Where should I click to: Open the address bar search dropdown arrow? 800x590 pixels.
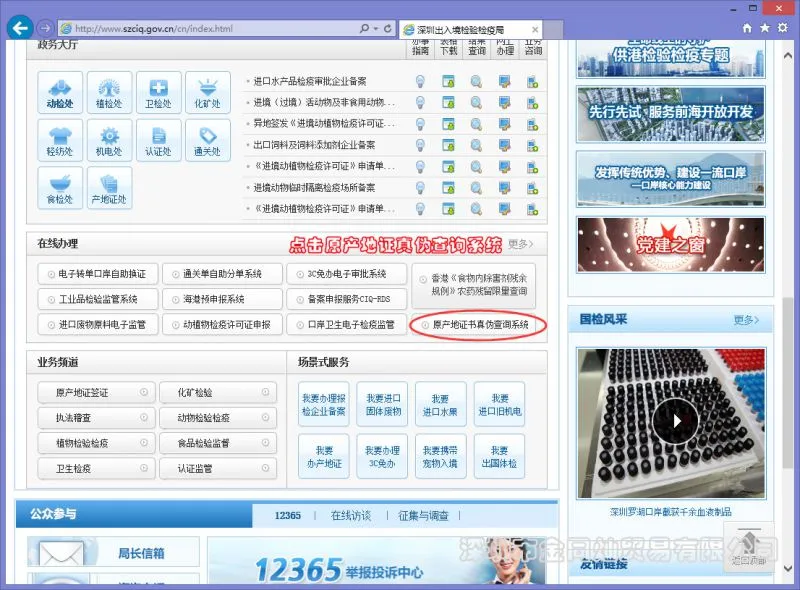pos(376,29)
